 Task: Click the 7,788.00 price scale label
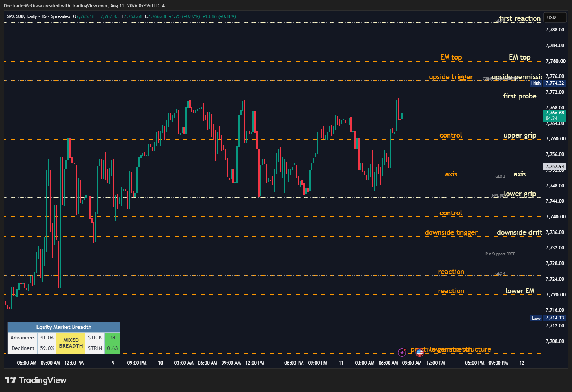555,30
